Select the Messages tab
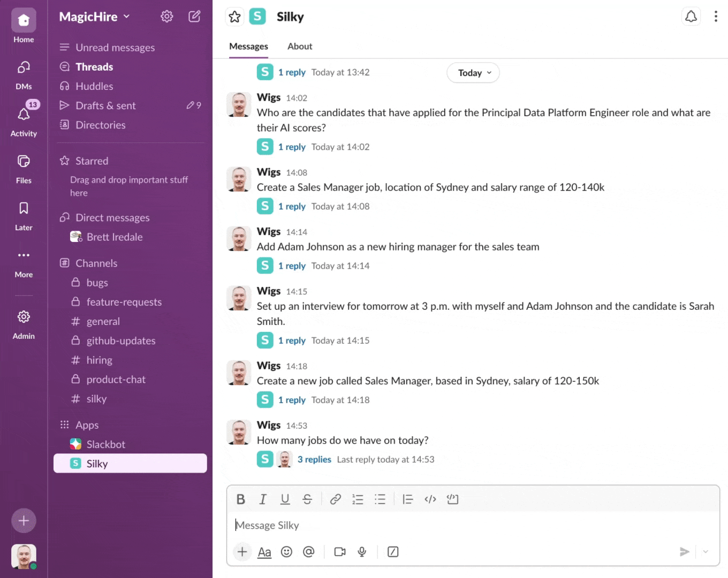Screen dimensions: 728x578 click(x=248, y=47)
